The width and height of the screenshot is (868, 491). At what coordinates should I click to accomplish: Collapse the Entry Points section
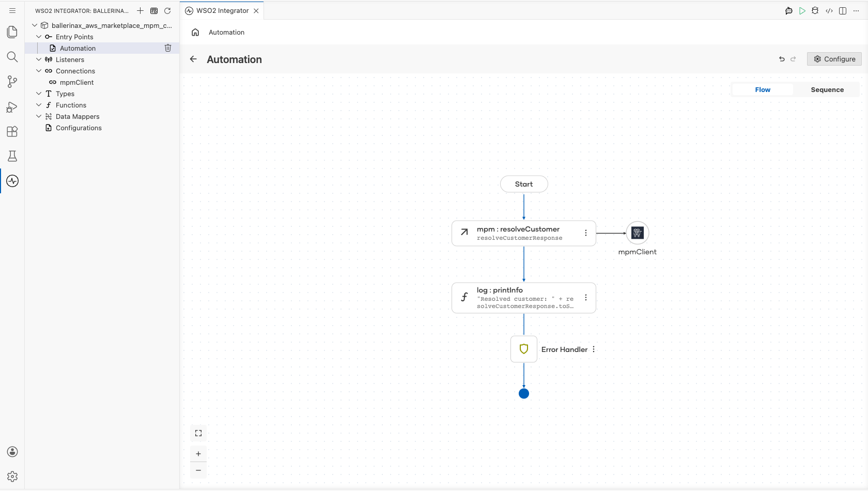pos(39,37)
